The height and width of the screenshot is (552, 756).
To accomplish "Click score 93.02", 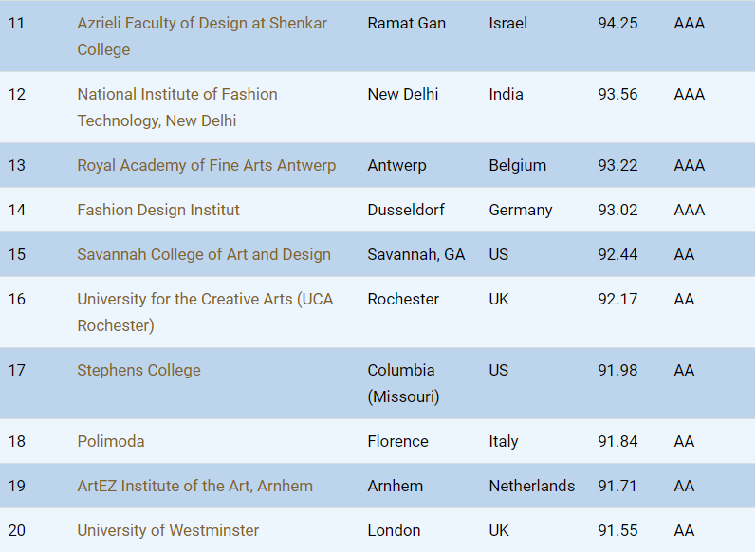I will [618, 210].
